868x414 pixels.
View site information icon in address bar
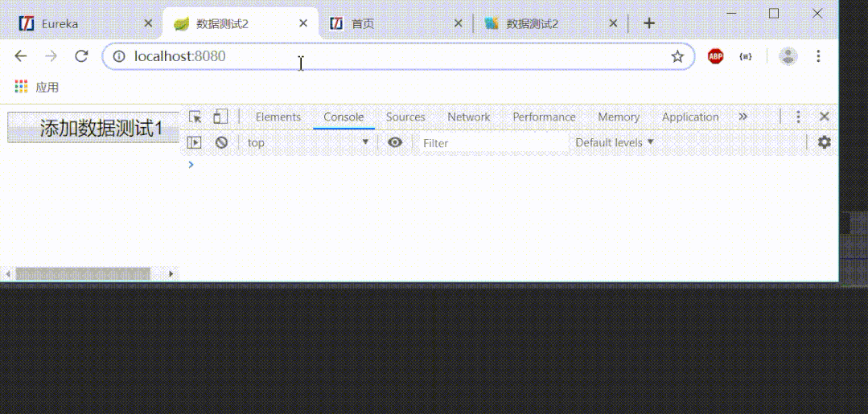point(118,56)
